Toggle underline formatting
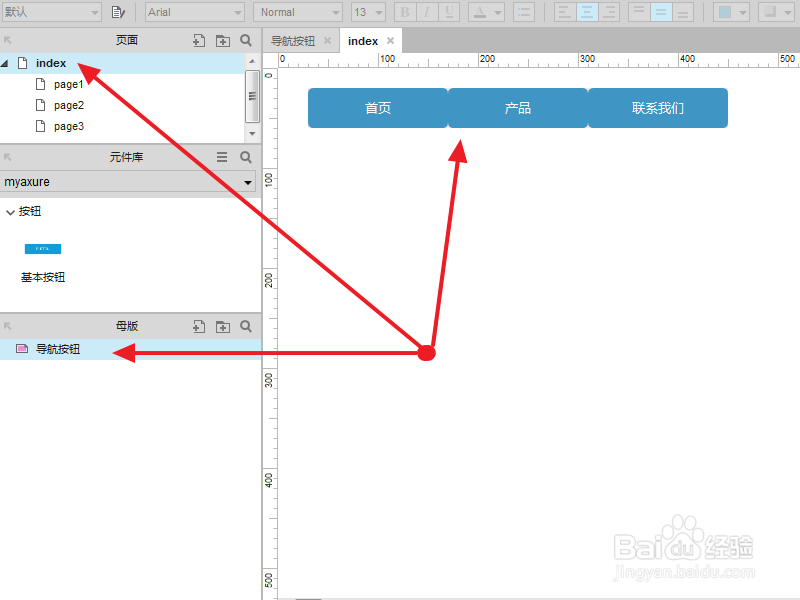 click(x=449, y=12)
